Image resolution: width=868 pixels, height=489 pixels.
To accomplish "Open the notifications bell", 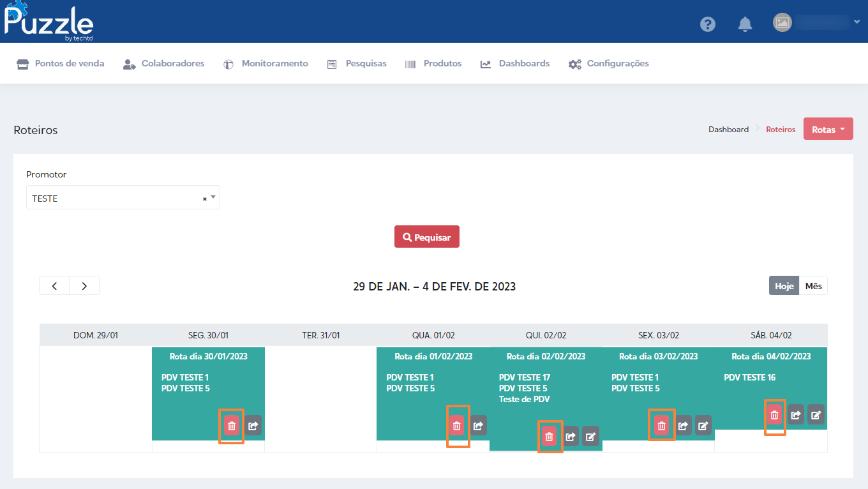I will pos(745,24).
